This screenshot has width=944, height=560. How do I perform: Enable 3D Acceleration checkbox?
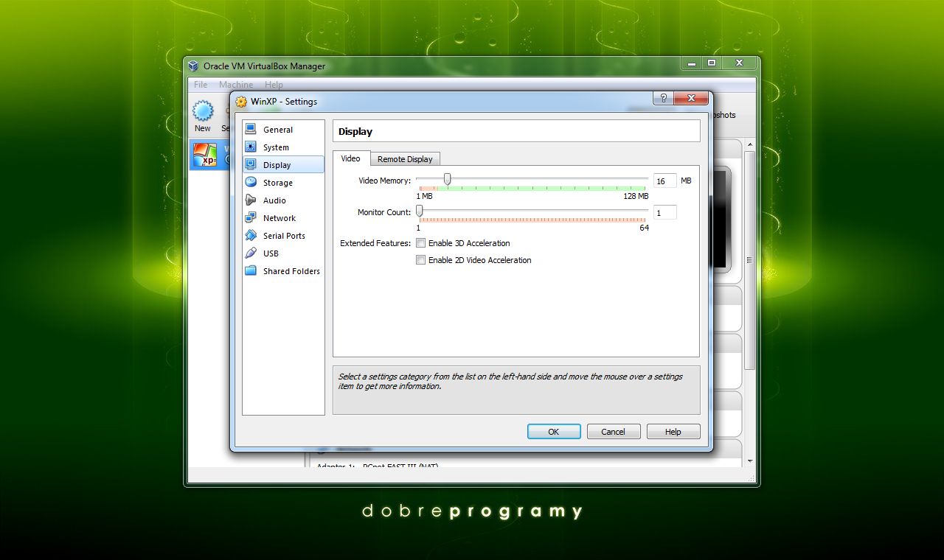click(420, 242)
